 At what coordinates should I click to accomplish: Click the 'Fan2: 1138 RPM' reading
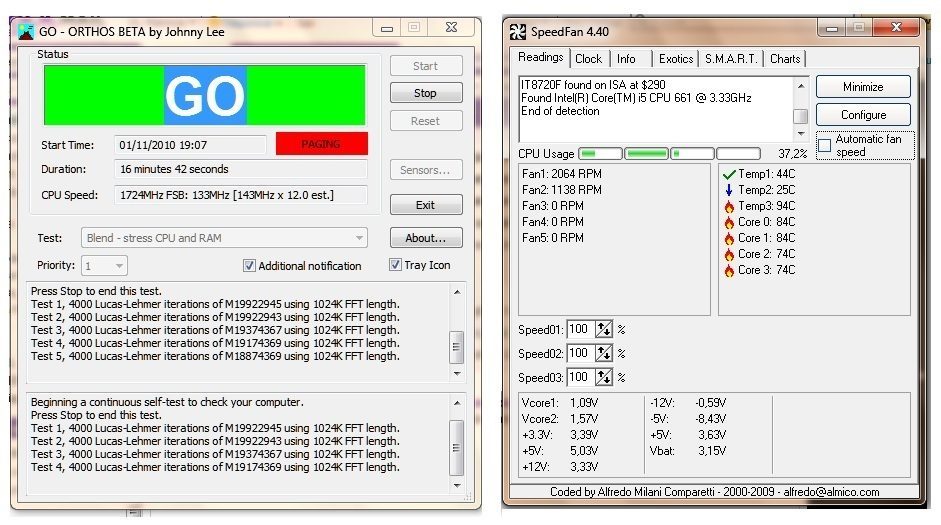coord(562,190)
